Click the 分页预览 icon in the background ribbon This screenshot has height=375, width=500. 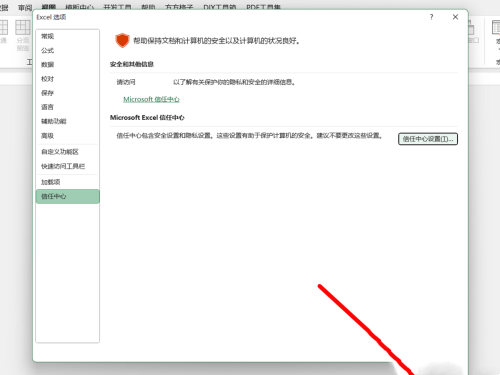pos(23,35)
